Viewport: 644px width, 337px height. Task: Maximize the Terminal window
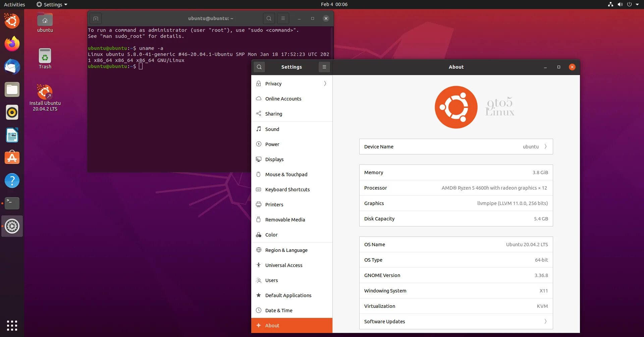(313, 18)
